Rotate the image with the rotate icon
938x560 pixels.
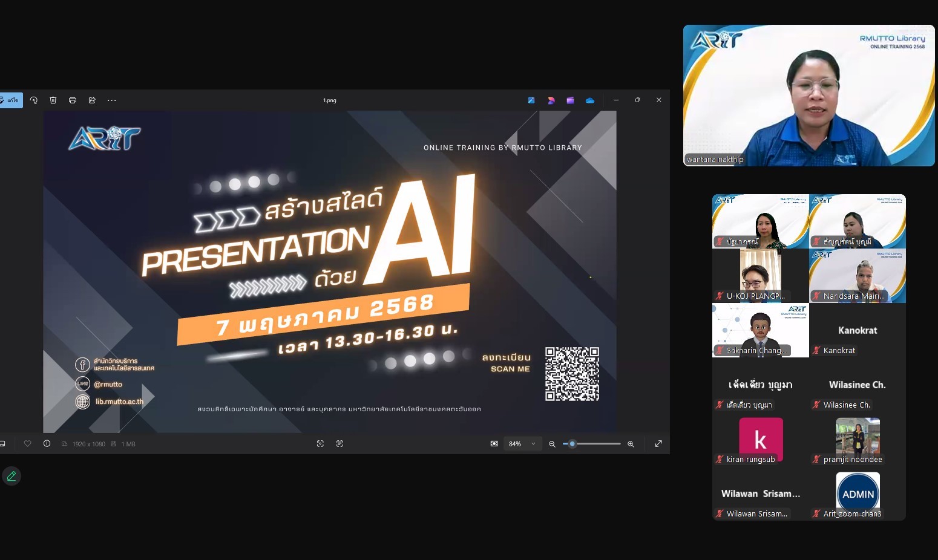coord(34,100)
